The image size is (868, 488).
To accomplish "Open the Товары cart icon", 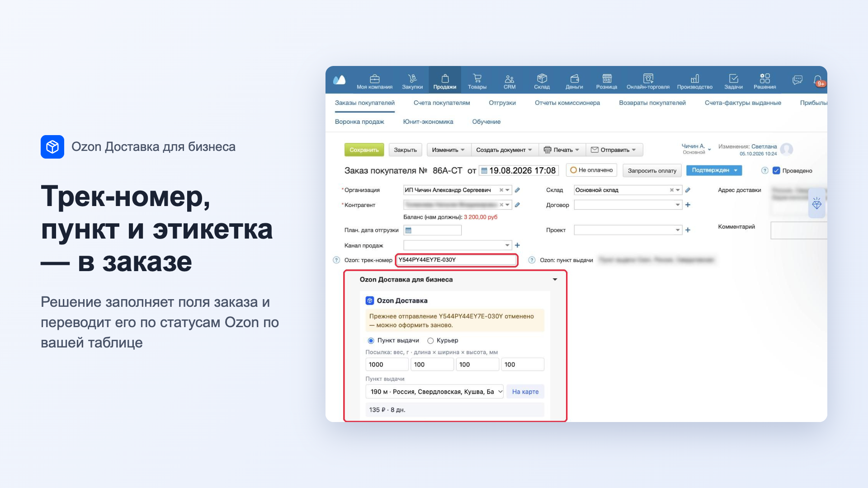I will 477,79.
